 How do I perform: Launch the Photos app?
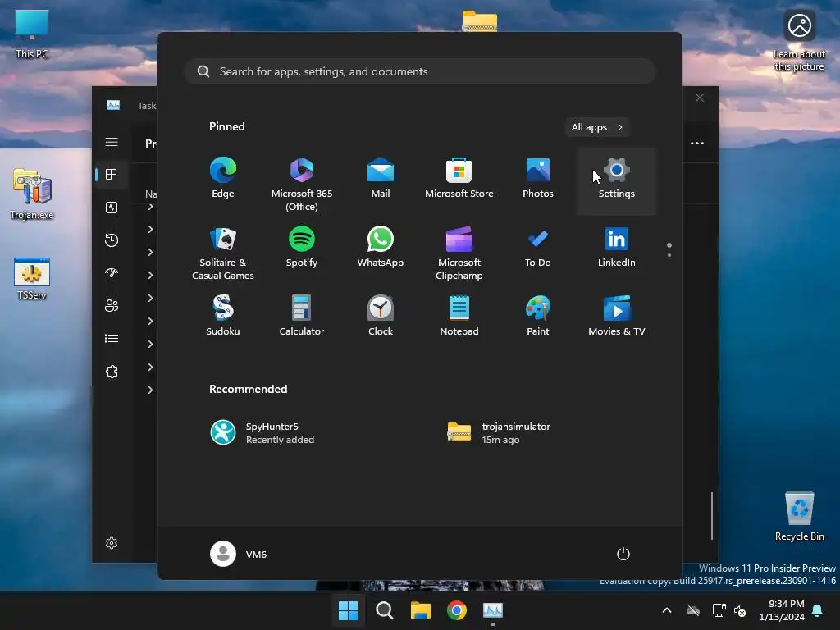click(538, 178)
